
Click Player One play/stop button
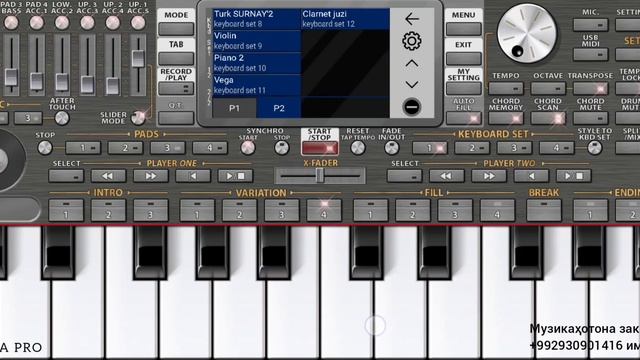[235, 176]
